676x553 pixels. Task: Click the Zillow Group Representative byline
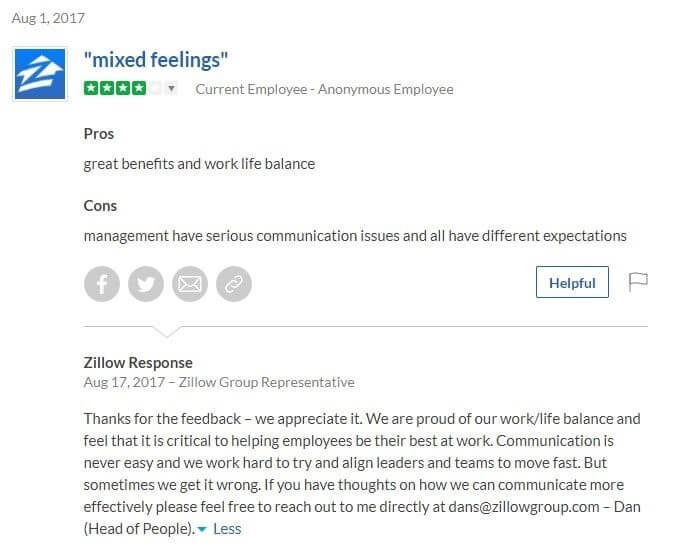point(266,382)
